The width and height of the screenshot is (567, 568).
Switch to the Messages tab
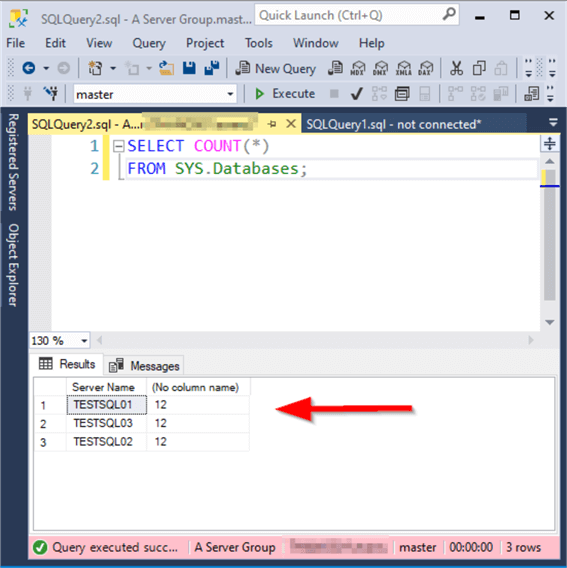pyautogui.click(x=144, y=366)
